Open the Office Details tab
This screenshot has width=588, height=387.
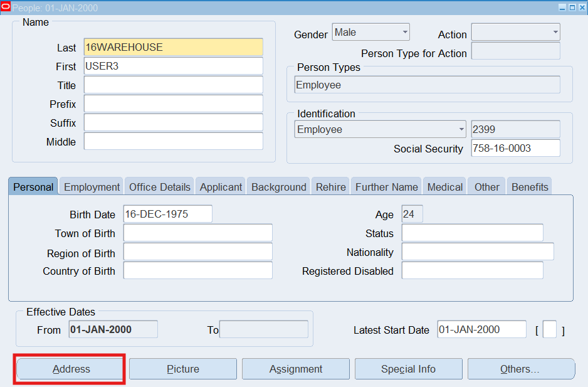point(159,187)
